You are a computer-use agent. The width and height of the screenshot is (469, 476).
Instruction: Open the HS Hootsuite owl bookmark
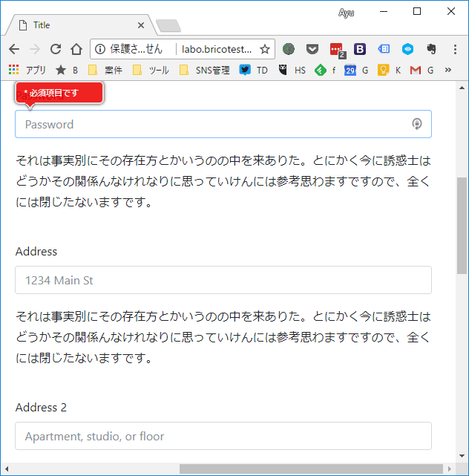tap(292, 70)
